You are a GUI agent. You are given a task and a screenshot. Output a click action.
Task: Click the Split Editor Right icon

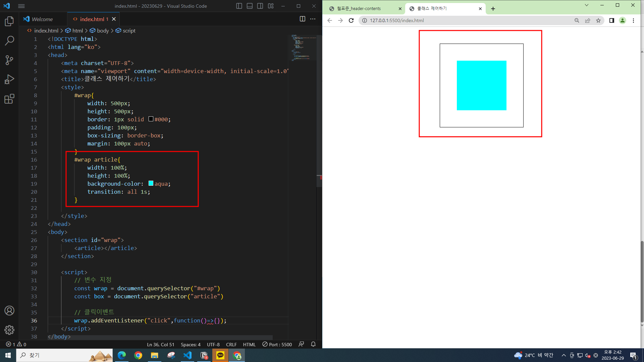click(x=302, y=19)
